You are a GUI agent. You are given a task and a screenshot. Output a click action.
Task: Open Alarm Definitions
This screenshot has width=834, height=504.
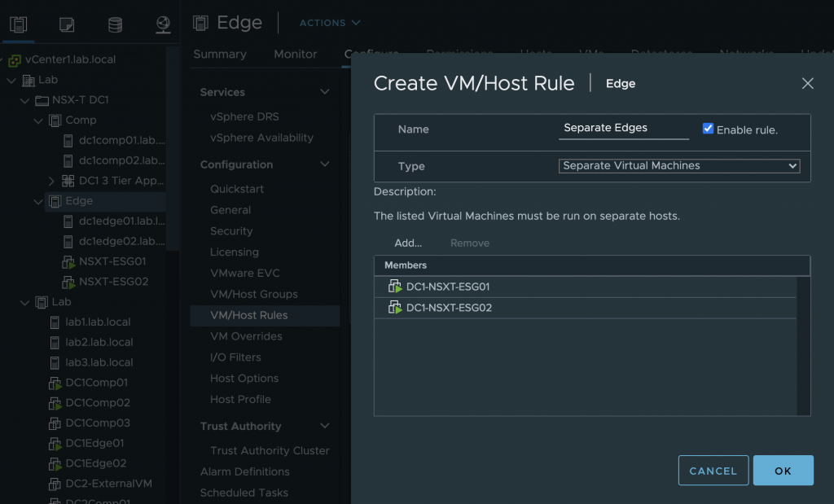coord(244,471)
